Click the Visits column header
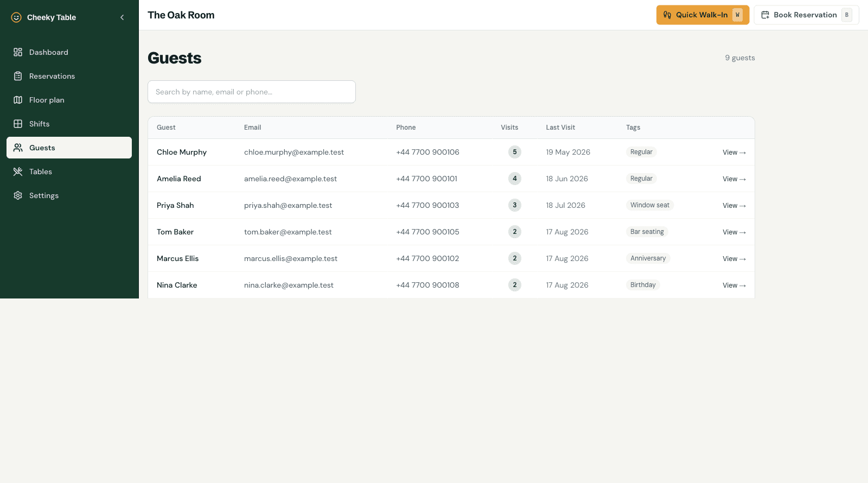 pos(509,128)
